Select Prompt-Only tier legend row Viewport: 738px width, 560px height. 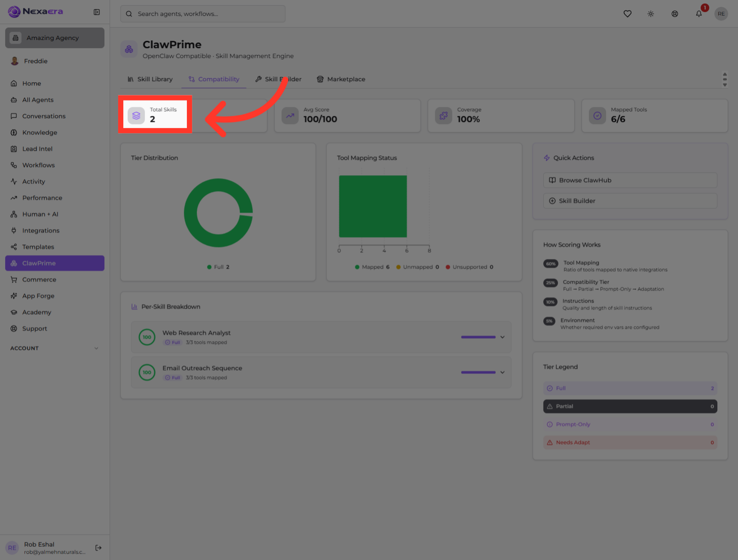pyautogui.click(x=630, y=424)
